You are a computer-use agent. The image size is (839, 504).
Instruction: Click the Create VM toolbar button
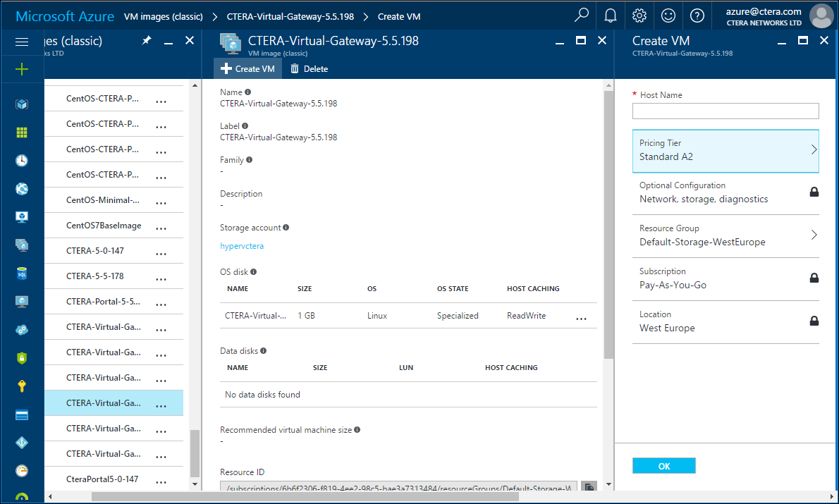coord(247,68)
